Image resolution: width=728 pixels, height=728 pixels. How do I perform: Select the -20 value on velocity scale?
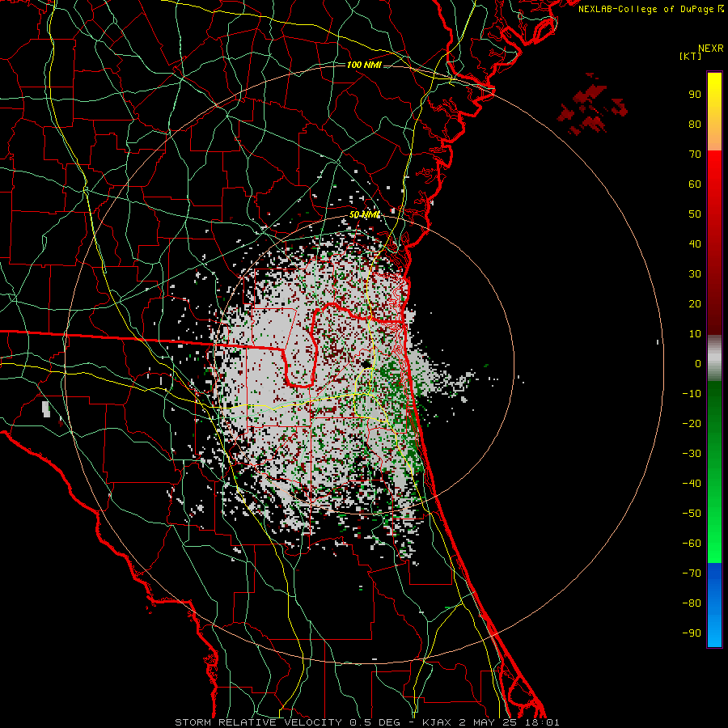click(692, 424)
